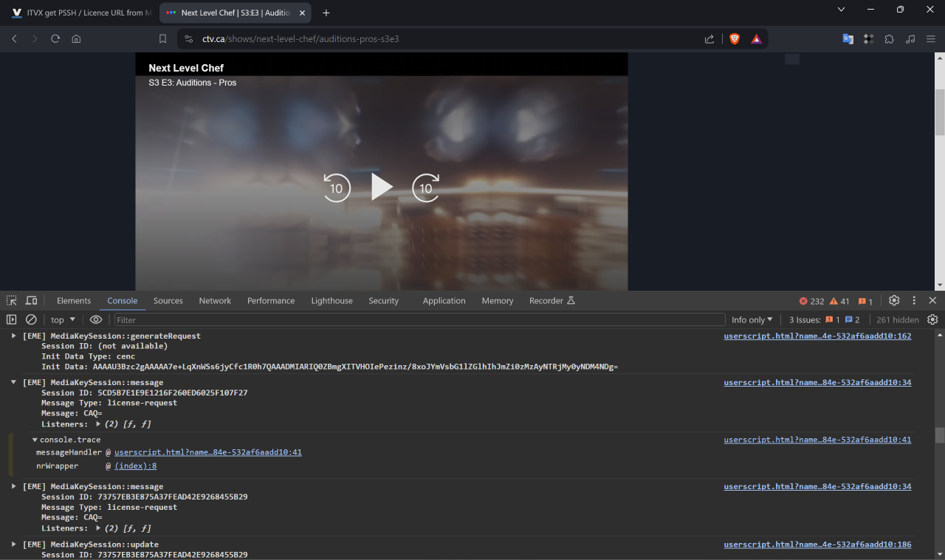The width and height of the screenshot is (945, 560).
Task: Switch to the ITVX get PSSH tab
Action: (83, 13)
